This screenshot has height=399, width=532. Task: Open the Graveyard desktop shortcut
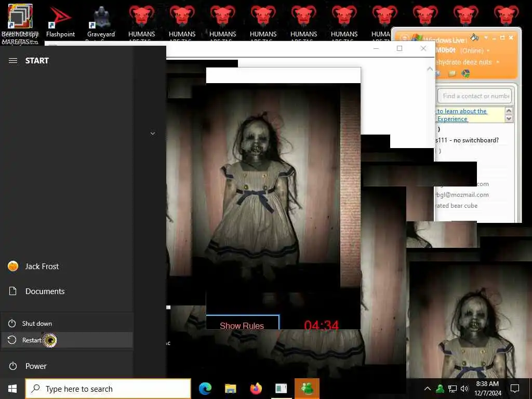tap(101, 22)
